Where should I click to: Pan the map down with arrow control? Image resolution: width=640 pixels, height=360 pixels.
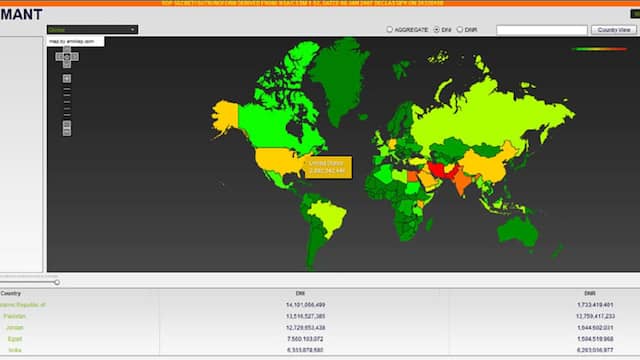[x=67, y=64]
